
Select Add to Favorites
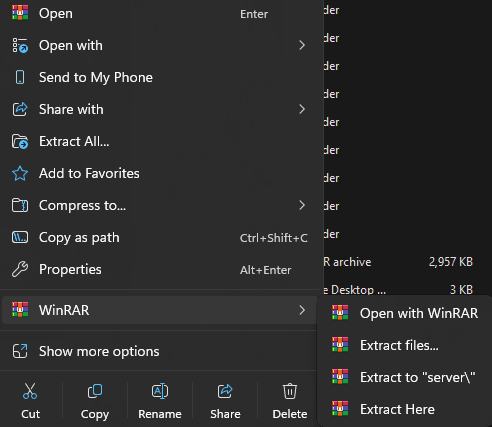coord(159,173)
